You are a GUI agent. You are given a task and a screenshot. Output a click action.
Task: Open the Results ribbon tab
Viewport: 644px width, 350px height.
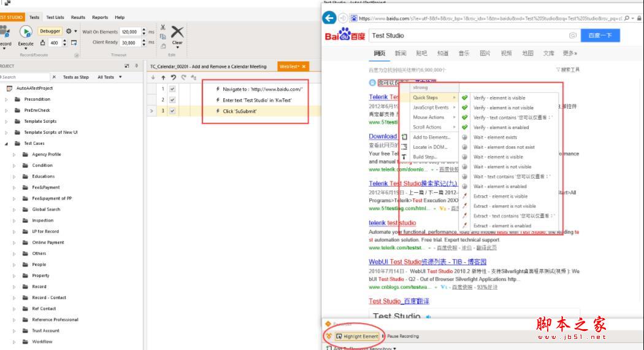78,17
